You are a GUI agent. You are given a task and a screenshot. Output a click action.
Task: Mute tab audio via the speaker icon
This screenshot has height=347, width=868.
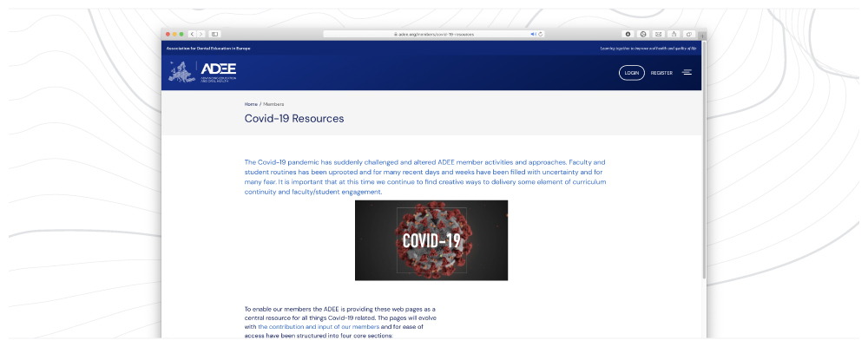point(533,34)
